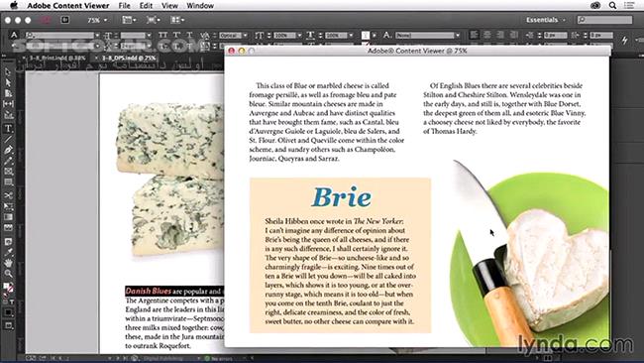
Task: Select the Free Transform tool
Action: [x=8, y=206]
